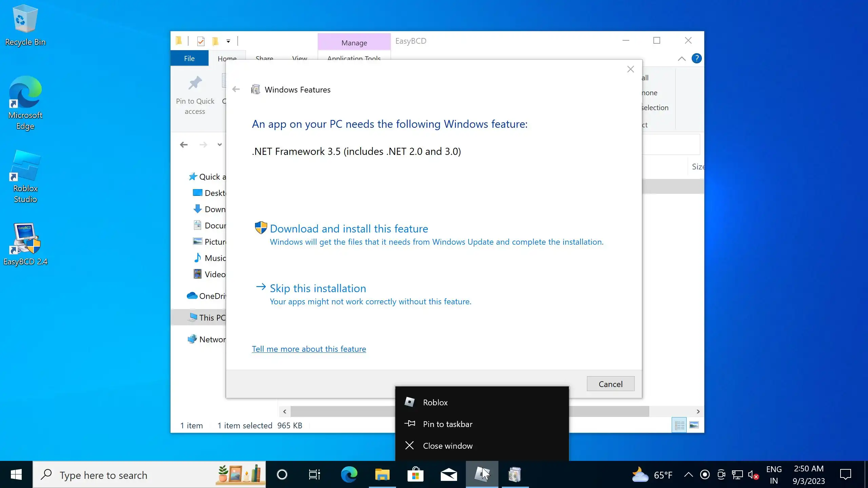Open Microsoft Store from the taskbar
The width and height of the screenshot is (868, 488).
click(415, 474)
